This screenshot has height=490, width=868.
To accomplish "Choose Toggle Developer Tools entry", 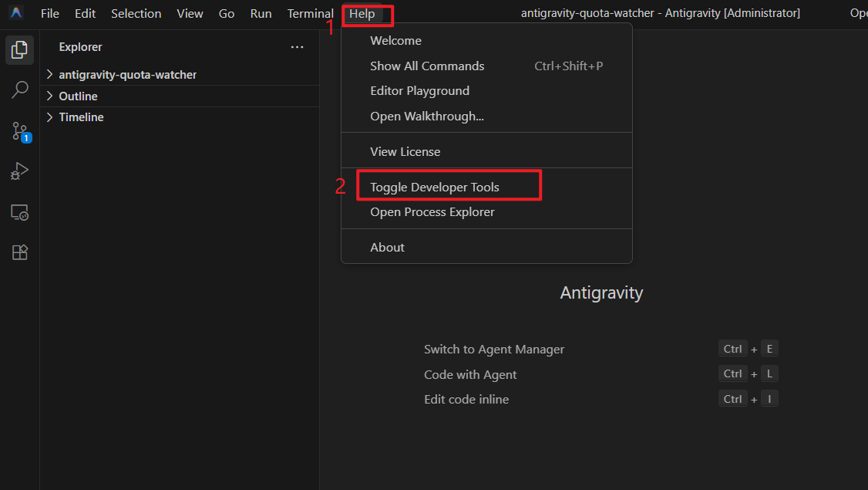I will point(486,188).
